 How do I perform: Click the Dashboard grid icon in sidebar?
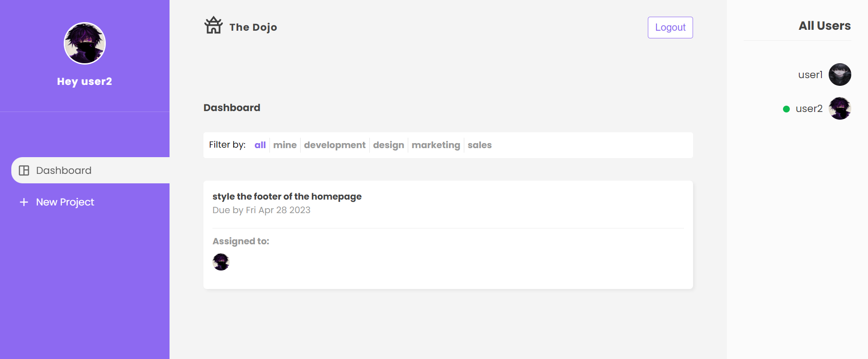(x=24, y=170)
